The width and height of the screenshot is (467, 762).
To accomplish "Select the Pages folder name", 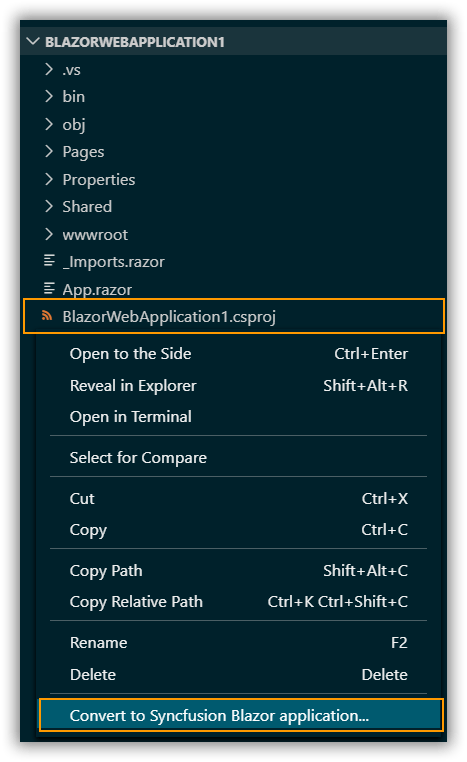I will 83,152.
